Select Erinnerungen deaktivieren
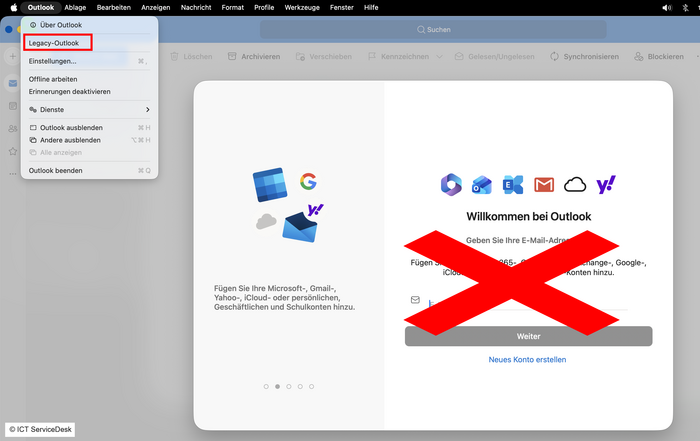This screenshot has height=441, width=700. coord(89,92)
